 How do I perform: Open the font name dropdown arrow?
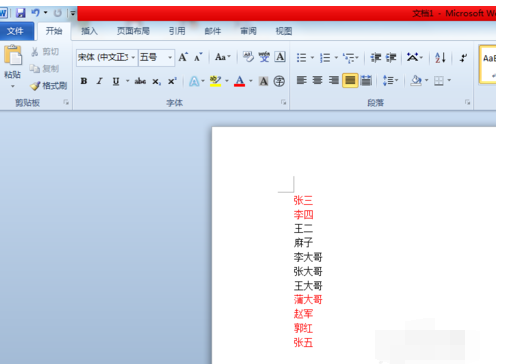click(133, 57)
